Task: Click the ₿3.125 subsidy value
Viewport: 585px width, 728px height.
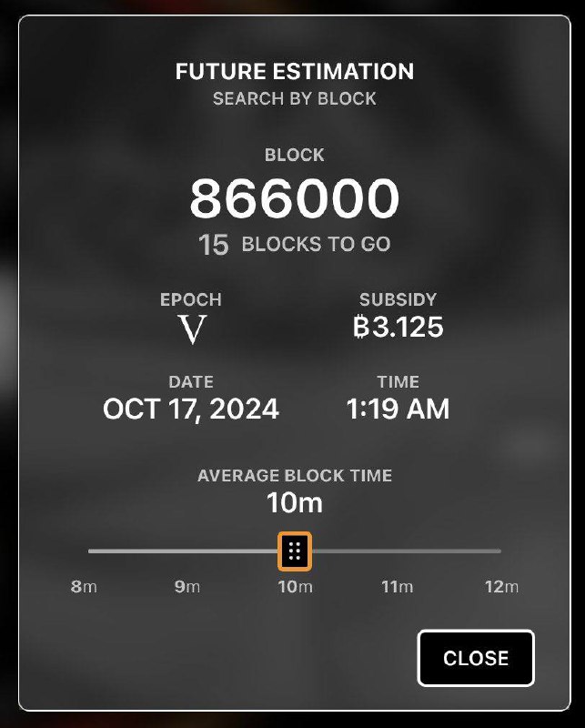Action: [x=398, y=327]
